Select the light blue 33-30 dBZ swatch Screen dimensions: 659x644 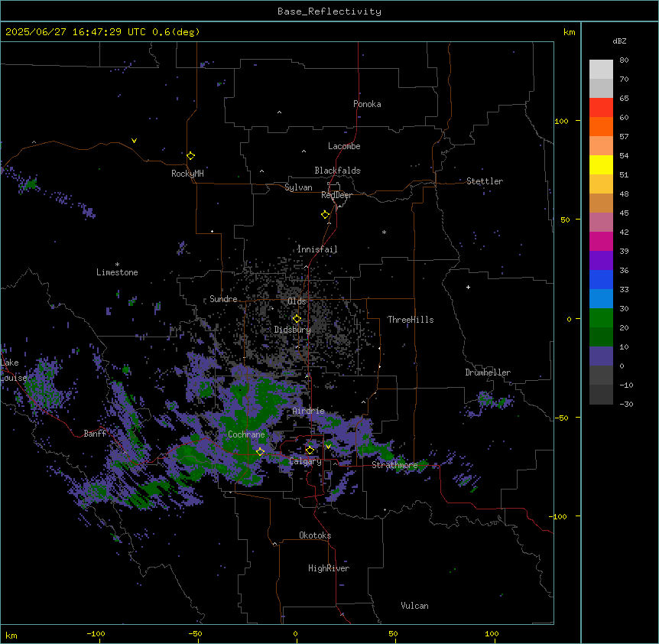pyautogui.click(x=601, y=298)
